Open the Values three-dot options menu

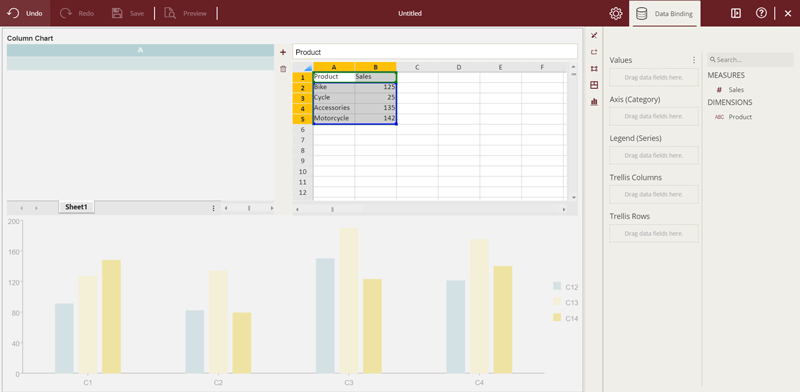tap(694, 60)
